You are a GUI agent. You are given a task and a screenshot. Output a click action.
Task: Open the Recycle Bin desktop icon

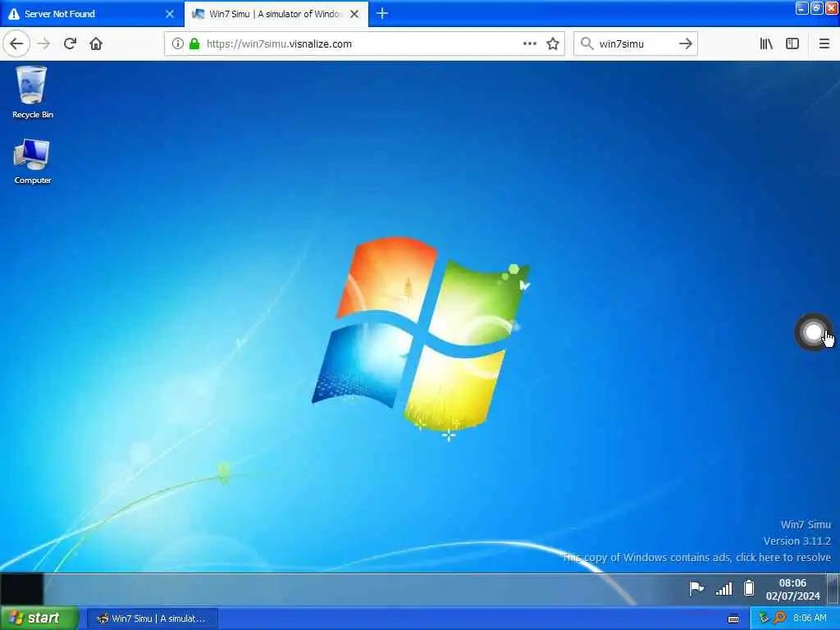32,92
